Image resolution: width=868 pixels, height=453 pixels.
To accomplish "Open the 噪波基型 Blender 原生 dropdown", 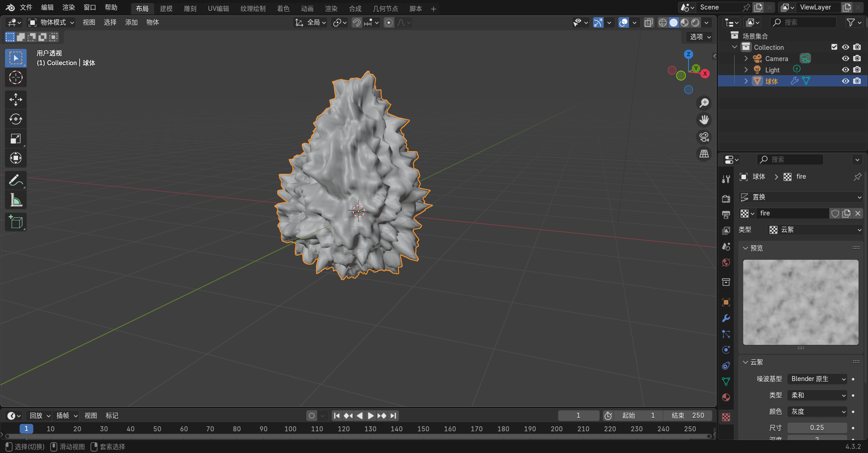I will [x=817, y=379].
